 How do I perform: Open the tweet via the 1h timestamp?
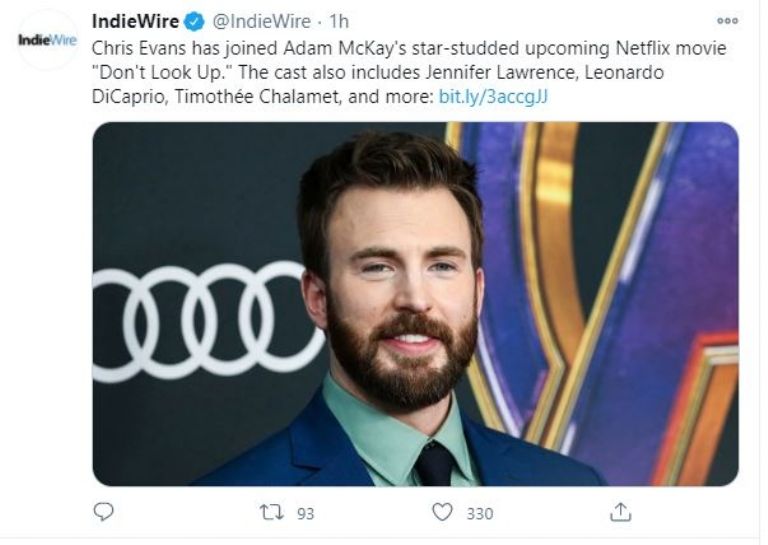pos(339,22)
